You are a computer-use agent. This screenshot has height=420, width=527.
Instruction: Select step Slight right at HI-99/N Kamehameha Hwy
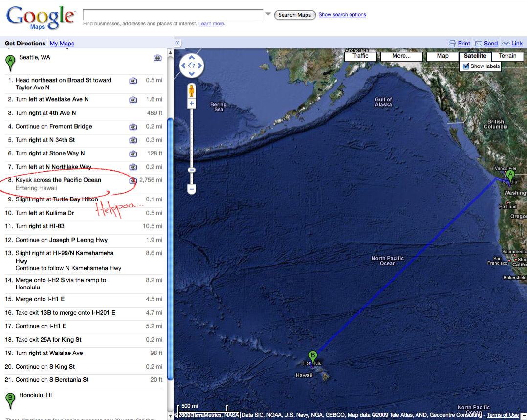(84, 261)
